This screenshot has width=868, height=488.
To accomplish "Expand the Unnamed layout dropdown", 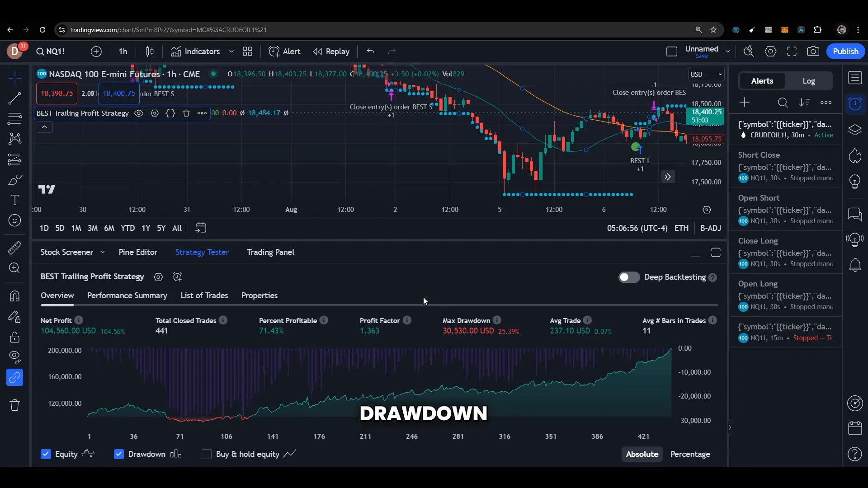I will [x=728, y=52].
